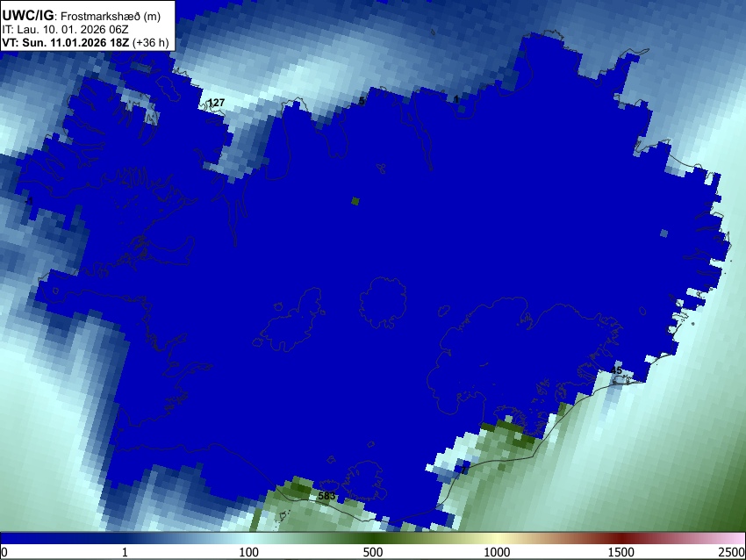Click the colorbar label 1000
The image size is (746, 560).
(x=497, y=552)
